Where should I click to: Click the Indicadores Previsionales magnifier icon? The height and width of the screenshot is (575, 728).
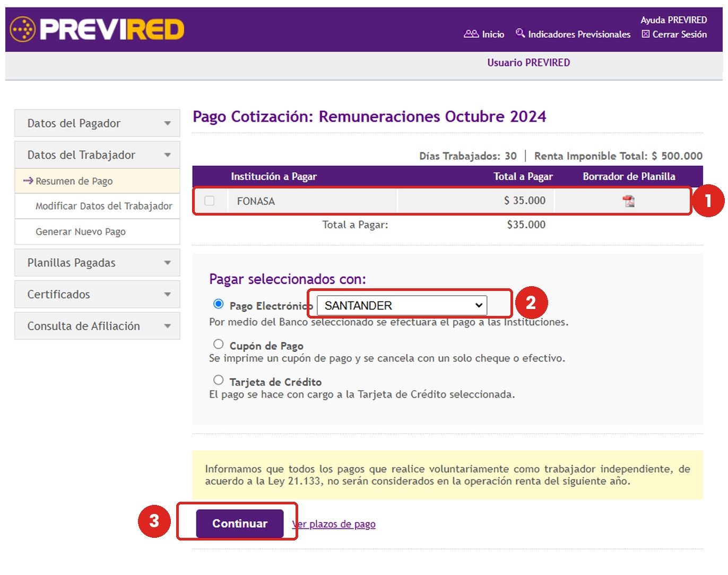pyautogui.click(x=520, y=33)
